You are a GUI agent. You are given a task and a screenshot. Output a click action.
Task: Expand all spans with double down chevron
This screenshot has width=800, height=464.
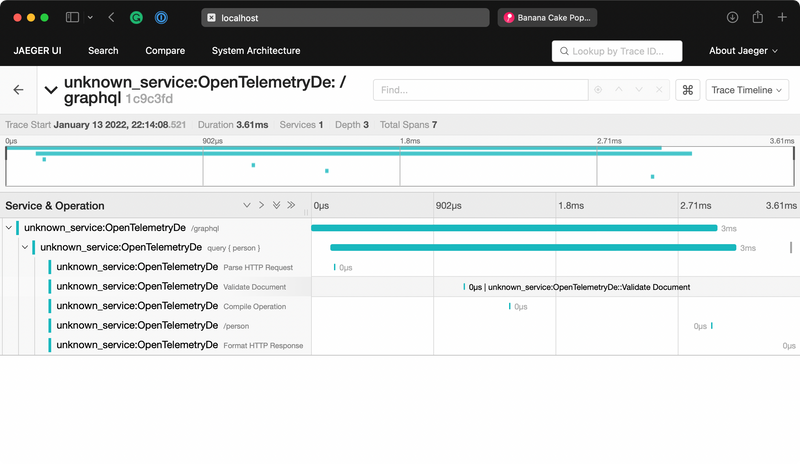pos(277,205)
